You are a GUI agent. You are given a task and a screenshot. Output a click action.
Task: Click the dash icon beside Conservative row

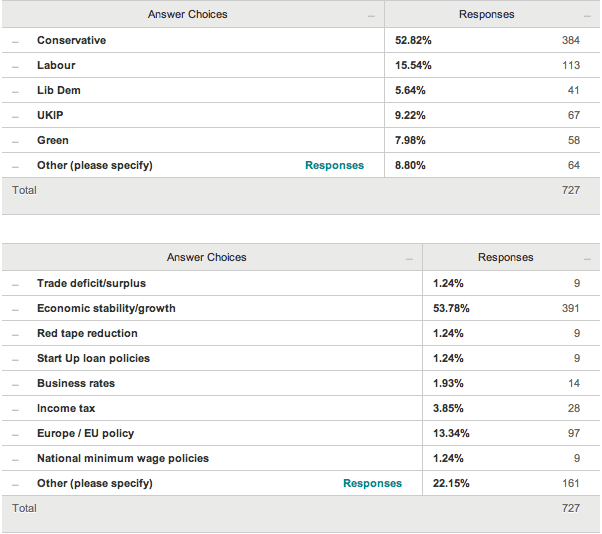(16, 41)
